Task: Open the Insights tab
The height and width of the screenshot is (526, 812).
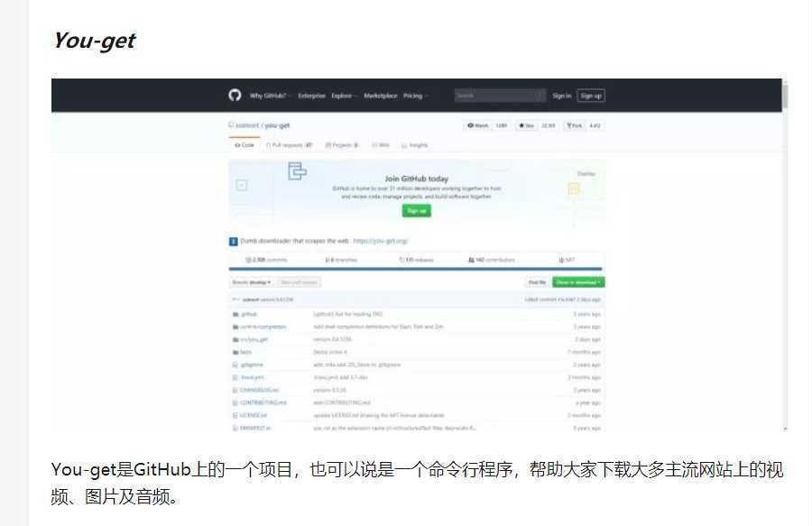Action: (415, 145)
